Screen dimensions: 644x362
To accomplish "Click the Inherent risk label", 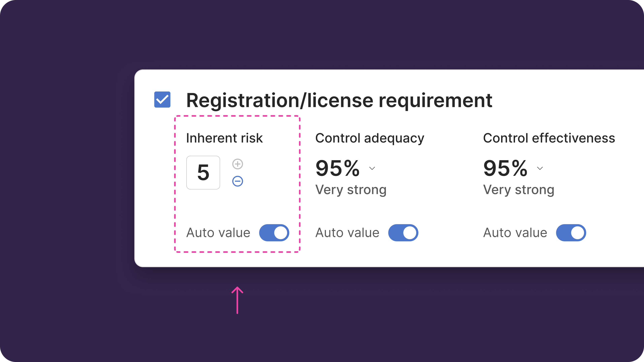I will pos(224,138).
